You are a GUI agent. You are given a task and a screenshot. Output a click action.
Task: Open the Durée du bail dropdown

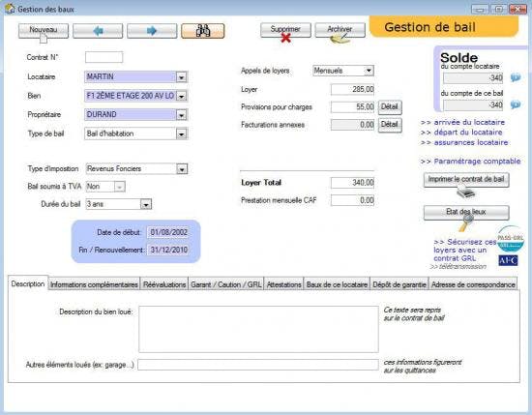146,204
